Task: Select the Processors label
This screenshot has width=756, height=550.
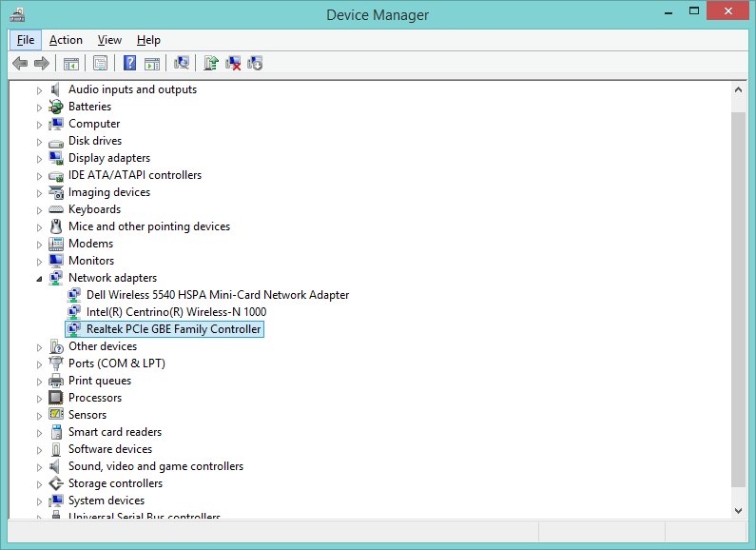Action: [x=95, y=398]
